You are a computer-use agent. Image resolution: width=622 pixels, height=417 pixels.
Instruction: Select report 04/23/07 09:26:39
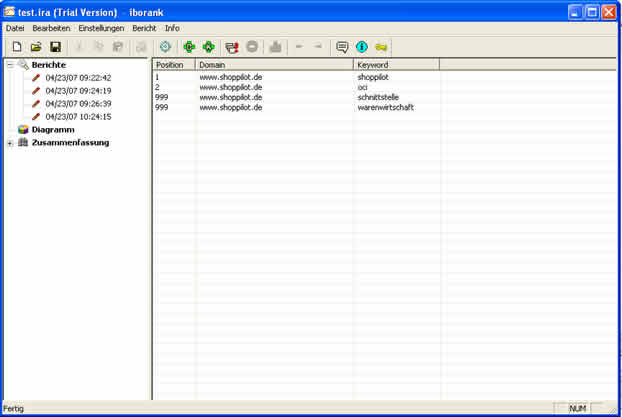point(78,104)
